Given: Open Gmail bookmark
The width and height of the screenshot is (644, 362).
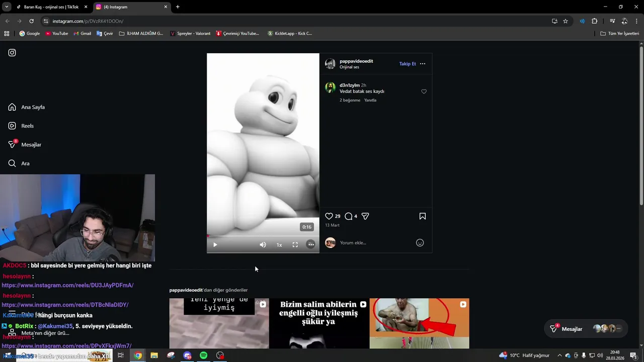Looking at the screenshot, I should (x=83, y=34).
